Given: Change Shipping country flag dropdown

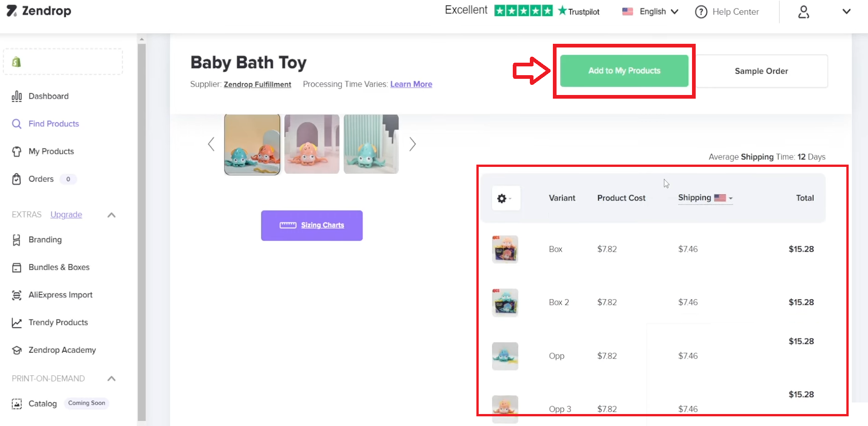Looking at the screenshot, I should (723, 198).
